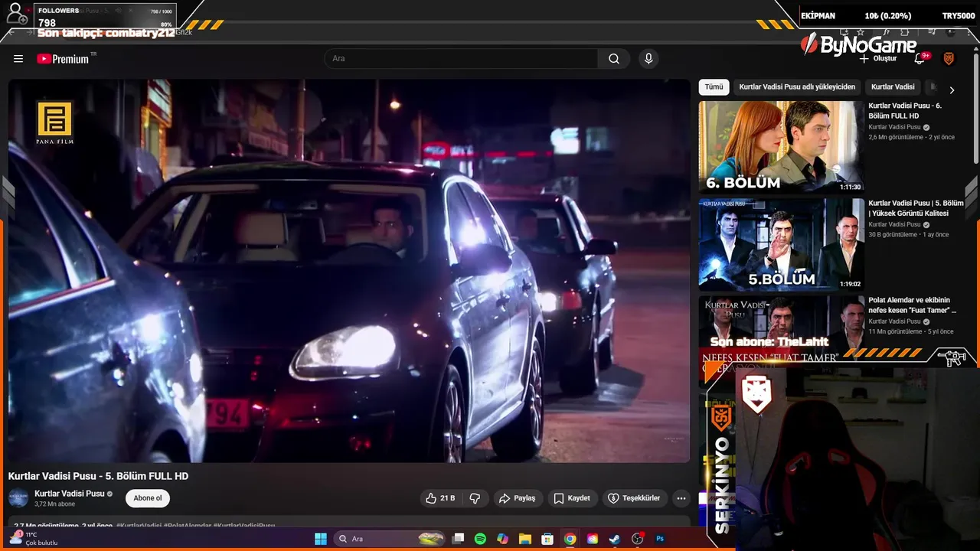Open the account avatar menu
980x551 pixels.
(x=949, y=59)
